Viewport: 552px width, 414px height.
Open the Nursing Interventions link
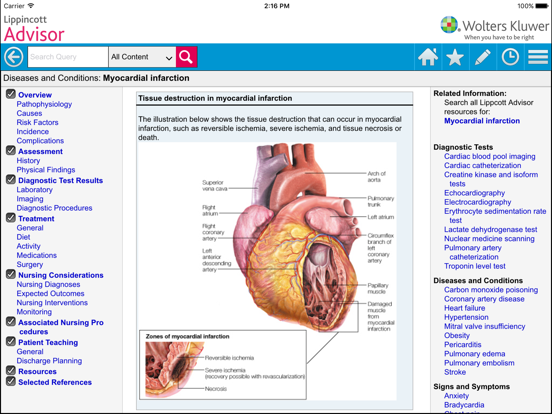pyautogui.click(x=52, y=303)
